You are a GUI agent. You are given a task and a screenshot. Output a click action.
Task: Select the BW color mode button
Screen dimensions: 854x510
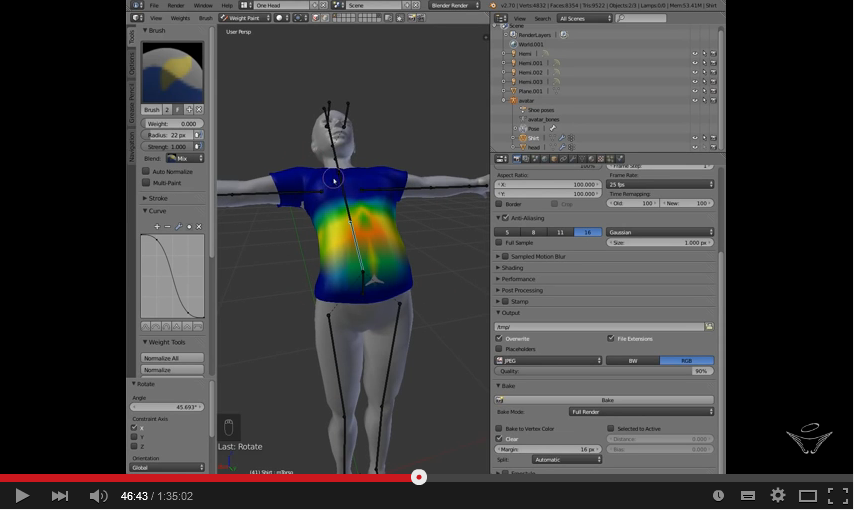coord(633,361)
